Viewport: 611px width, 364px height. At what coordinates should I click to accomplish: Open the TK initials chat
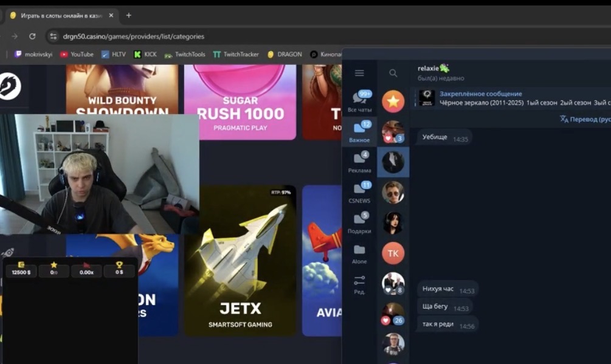tap(393, 253)
